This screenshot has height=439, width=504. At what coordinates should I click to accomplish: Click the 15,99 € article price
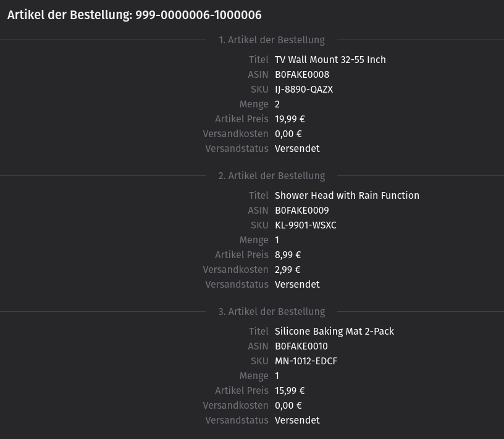pos(290,391)
